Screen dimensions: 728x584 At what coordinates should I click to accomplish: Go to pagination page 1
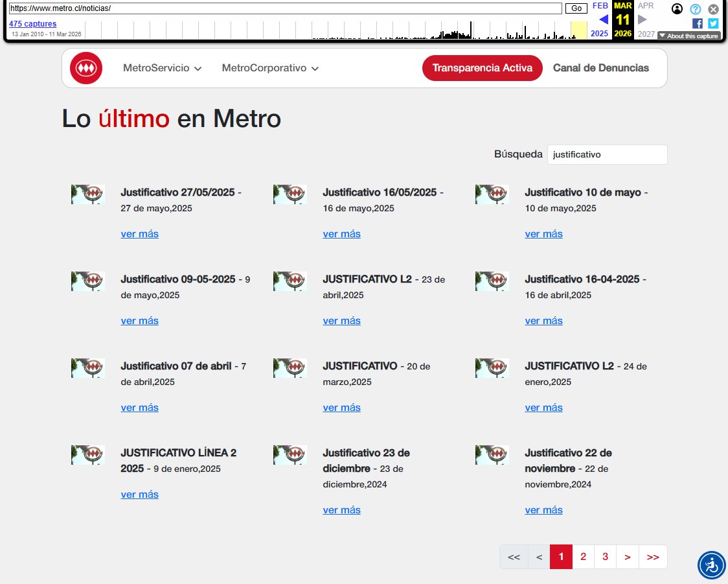click(561, 557)
